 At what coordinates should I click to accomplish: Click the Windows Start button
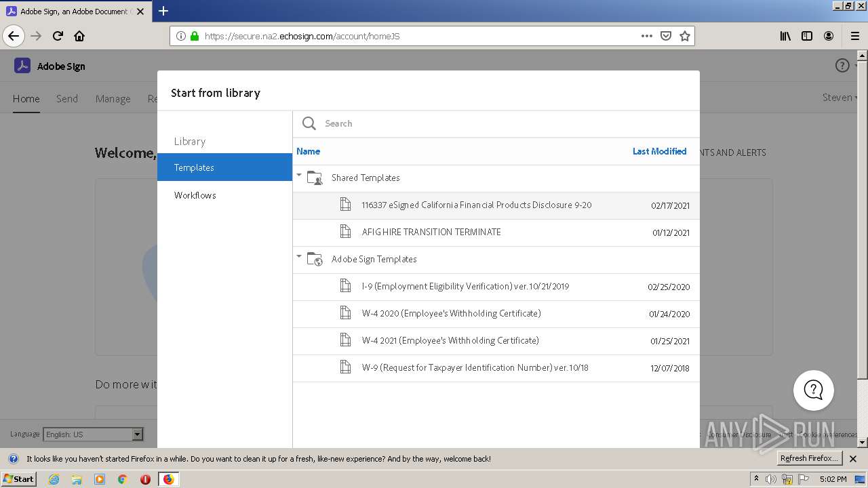click(x=19, y=479)
